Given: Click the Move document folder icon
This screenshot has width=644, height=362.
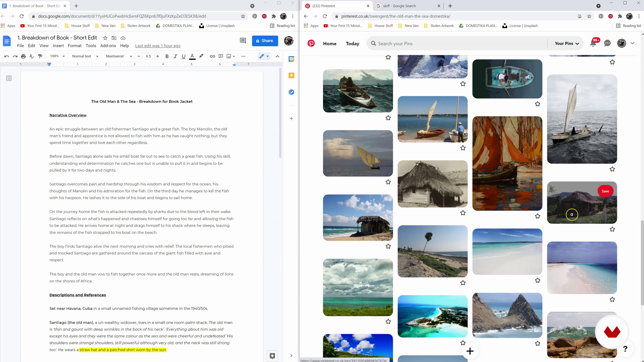Looking at the screenshot, I should point(114,38).
